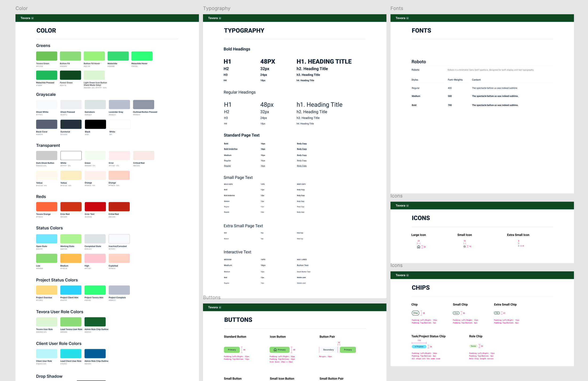This screenshot has height=381, width=588.
Task: Select the Project Overdue swatch
Action: pos(46,290)
